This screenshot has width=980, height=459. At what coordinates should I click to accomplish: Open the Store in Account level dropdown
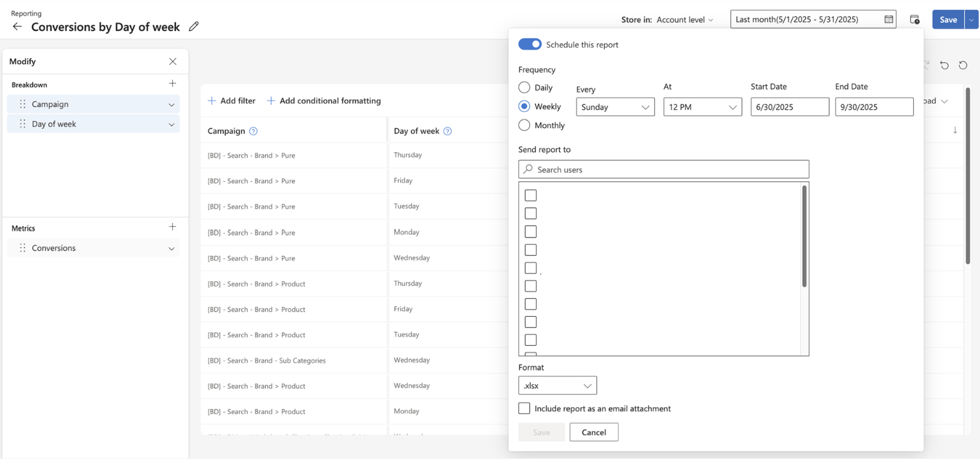685,20
